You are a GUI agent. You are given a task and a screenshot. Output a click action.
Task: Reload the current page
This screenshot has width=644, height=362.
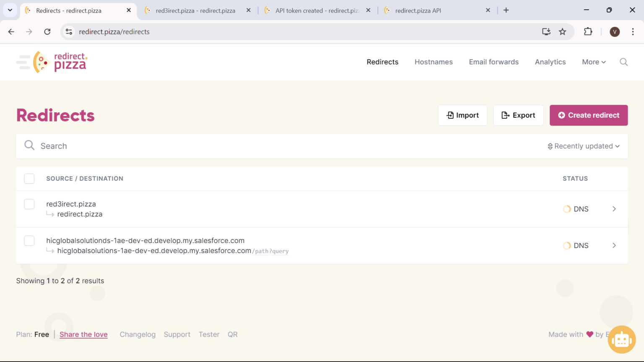click(x=47, y=32)
